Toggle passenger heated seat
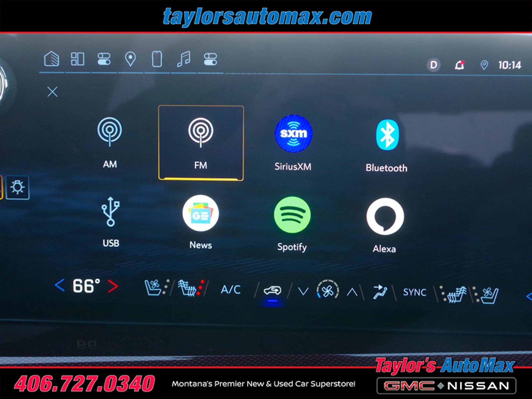The image size is (532, 399). coord(454,294)
